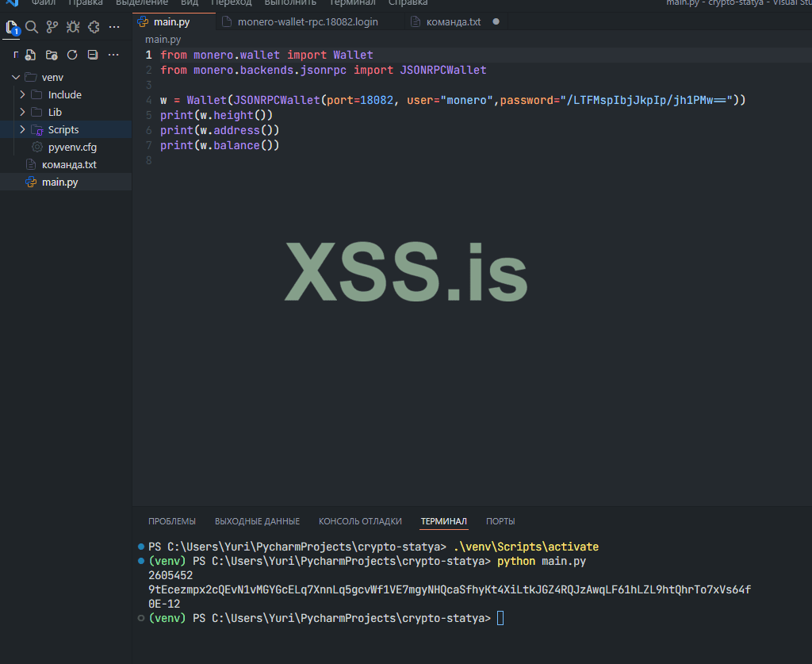This screenshot has width=812, height=664.
Task: Open the Source Control branch icon
Action: (x=52, y=27)
